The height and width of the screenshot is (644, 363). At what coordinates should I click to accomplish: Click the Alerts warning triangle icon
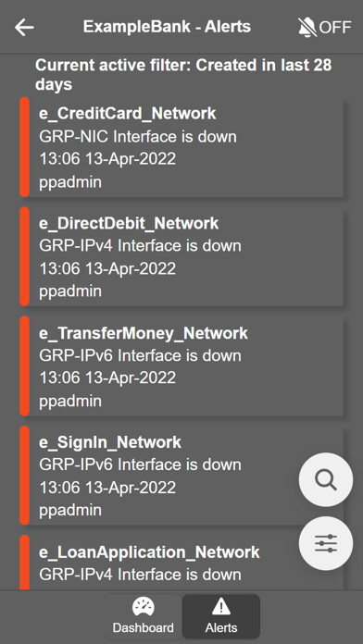221,607
